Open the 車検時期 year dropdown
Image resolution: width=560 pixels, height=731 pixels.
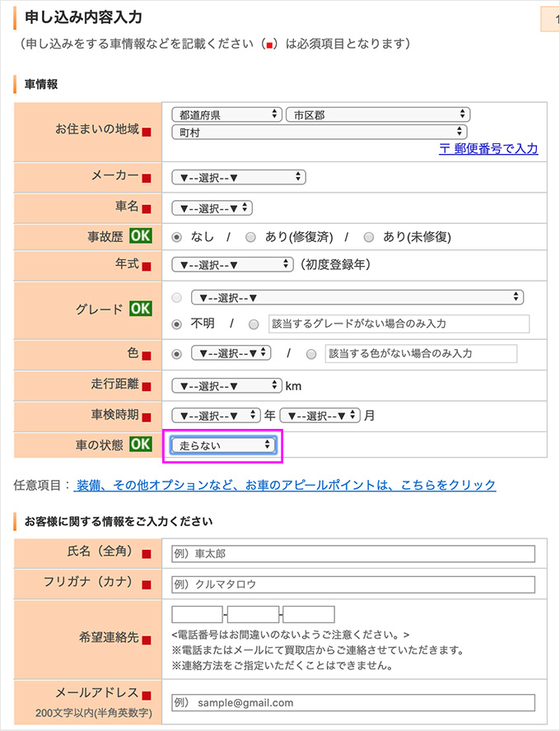(x=216, y=416)
